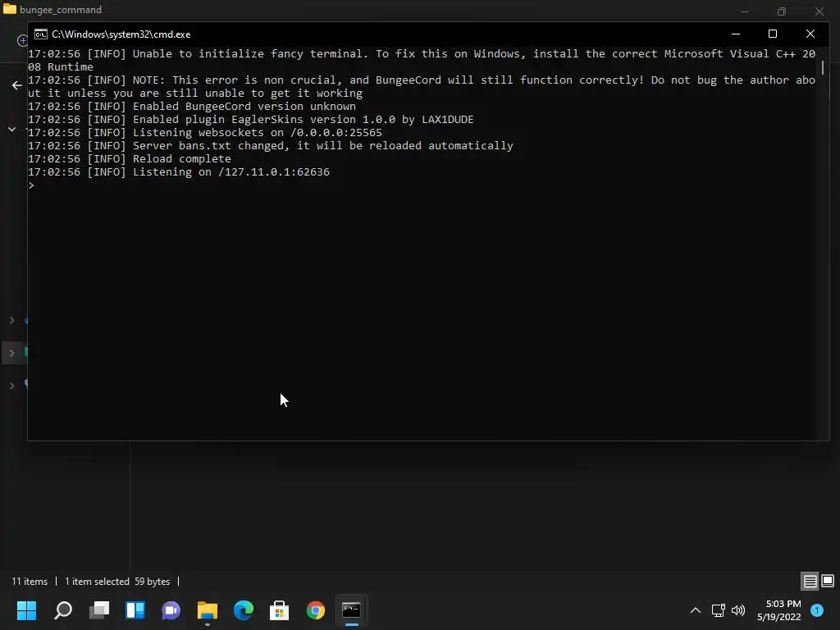
Task: Launch Google Chrome from the taskbar
Action: [316, 609]
